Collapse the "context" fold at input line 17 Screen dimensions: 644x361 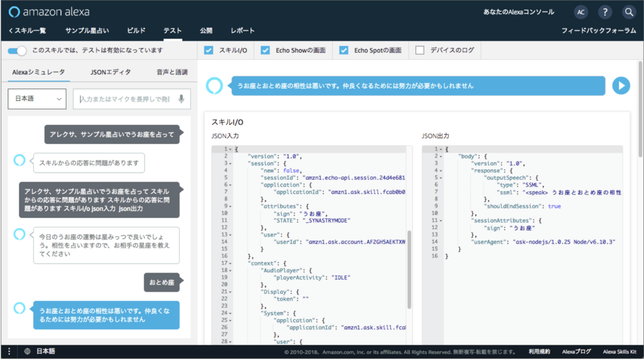click(x=230, y=264)
